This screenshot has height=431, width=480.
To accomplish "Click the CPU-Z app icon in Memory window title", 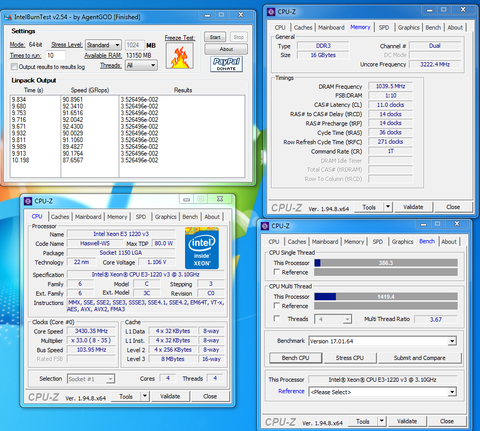I will point(271,12).
